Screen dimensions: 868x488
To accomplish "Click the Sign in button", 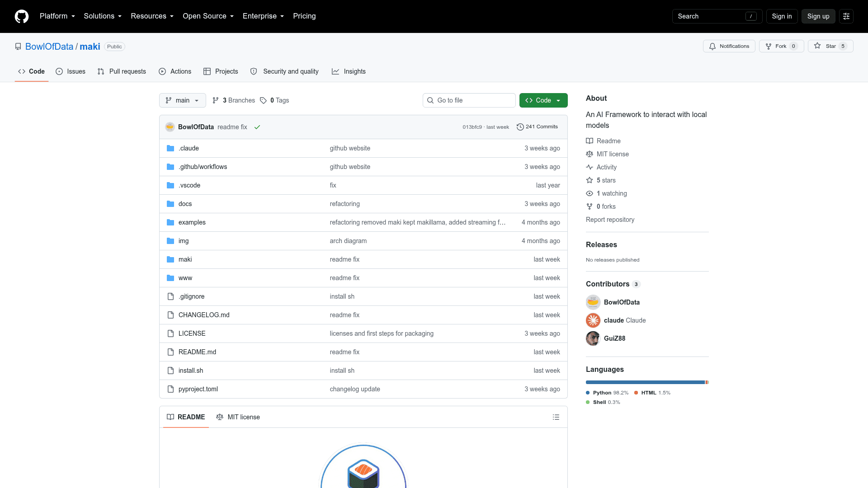I will click(782, 16).
